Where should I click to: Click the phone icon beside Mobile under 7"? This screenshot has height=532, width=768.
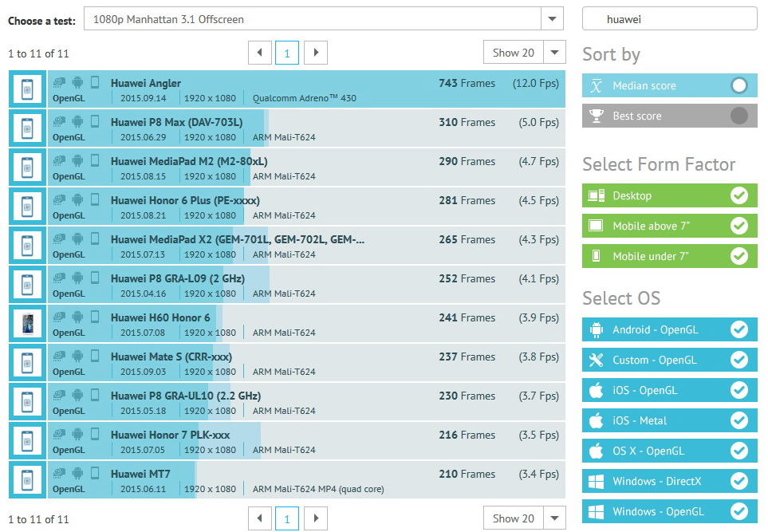pyautogui.click(x=596, y=256)
